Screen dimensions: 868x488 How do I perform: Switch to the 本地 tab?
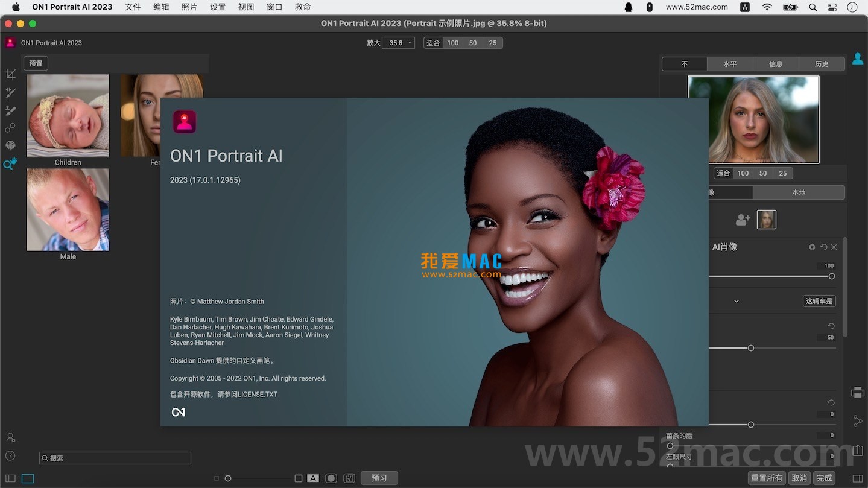click(799, 192)
